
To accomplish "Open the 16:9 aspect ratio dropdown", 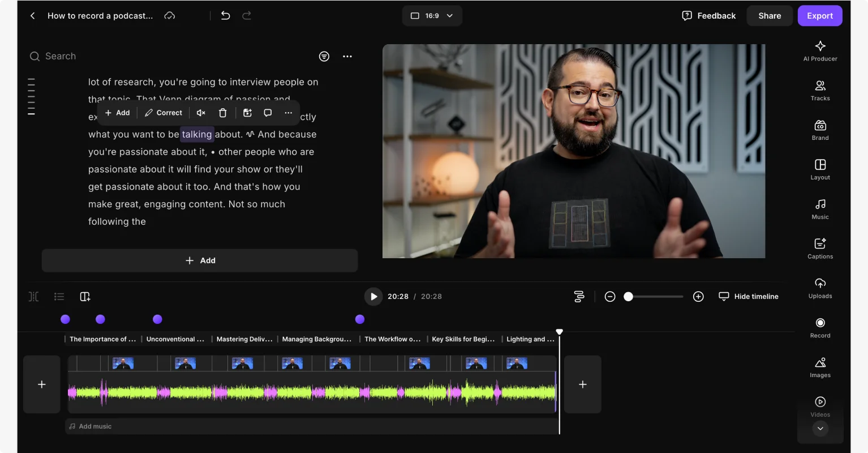I will tap(432, 15).
